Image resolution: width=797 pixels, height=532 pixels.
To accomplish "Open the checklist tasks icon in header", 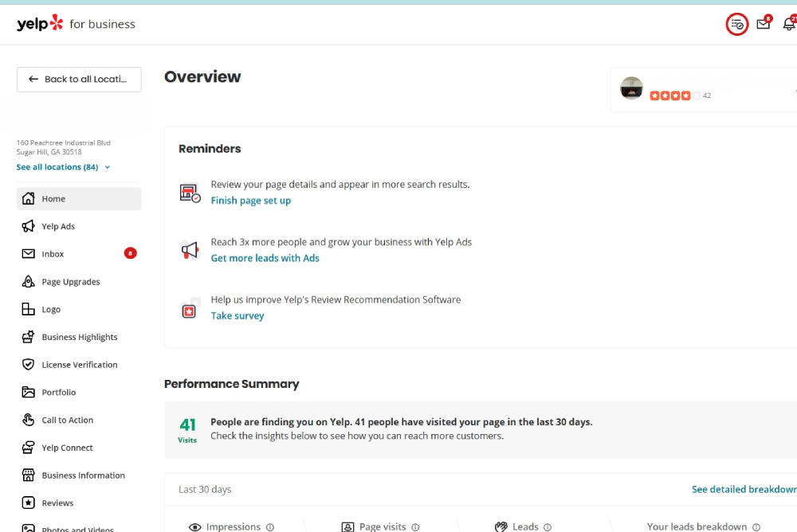I will 736,25.
